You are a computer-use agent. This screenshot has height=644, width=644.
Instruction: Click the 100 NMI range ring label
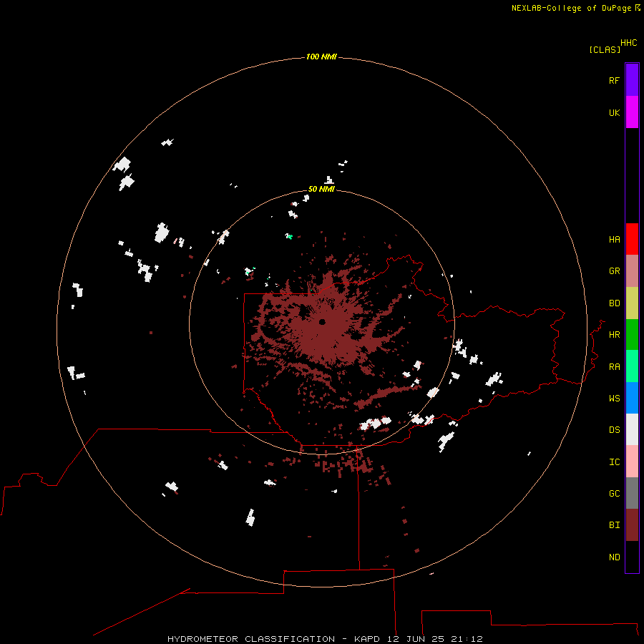point(321,57)
